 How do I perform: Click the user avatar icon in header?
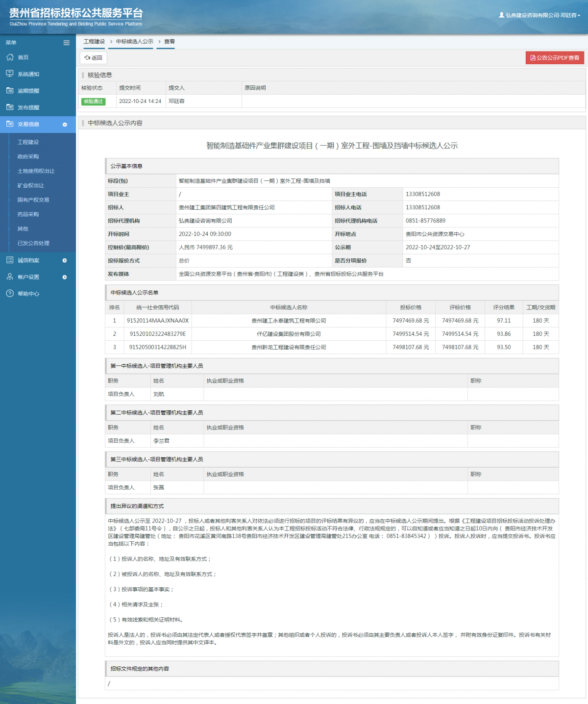501,15
